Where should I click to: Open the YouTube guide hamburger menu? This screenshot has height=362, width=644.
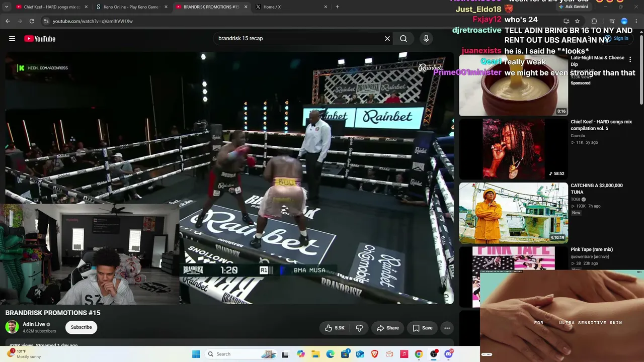click(x=12, y=39)
